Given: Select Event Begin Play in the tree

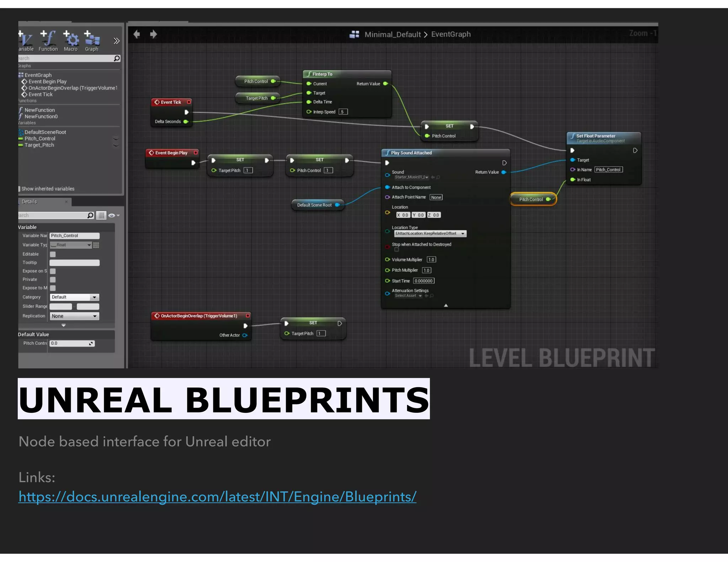Looking at the screenshot, I should coord(47,81).
